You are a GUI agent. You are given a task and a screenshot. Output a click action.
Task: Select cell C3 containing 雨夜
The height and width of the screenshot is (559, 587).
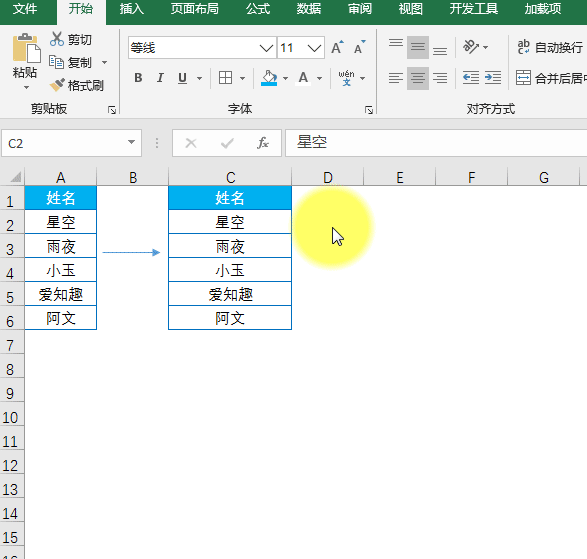coord(230,246)
